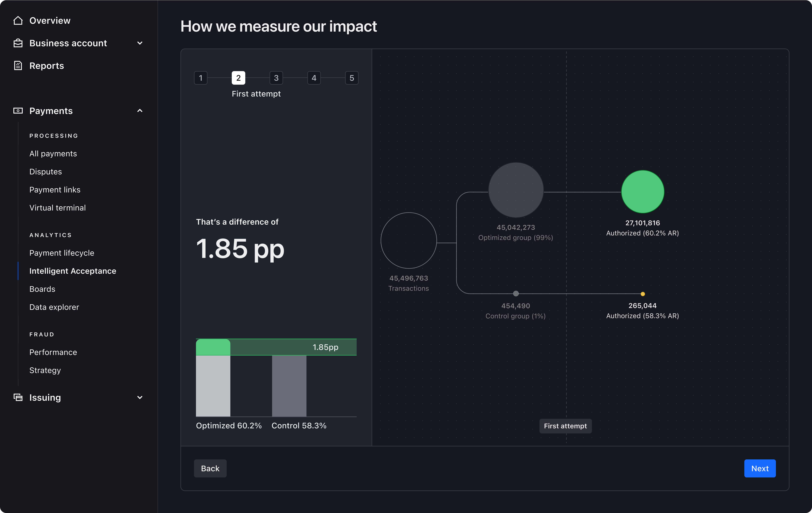Open Payment links
The height and width of the screenshot is (513, 812).
click(x=55, y=190)
